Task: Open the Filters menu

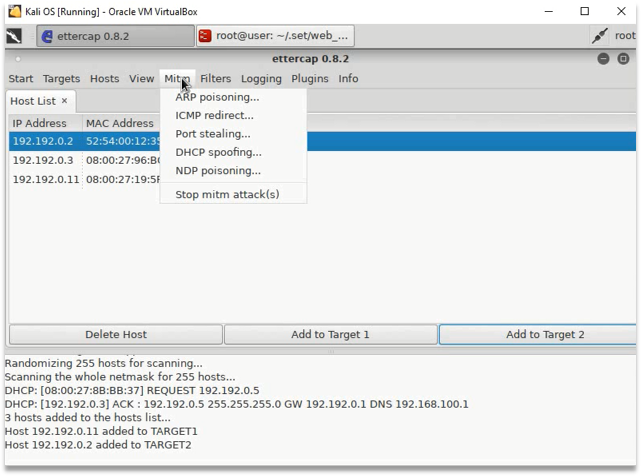Action: (x=215, y=79)
